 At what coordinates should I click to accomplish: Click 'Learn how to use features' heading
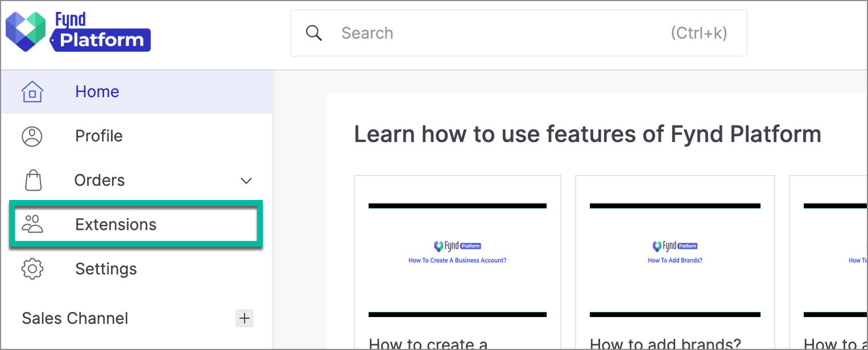point(588,135)
